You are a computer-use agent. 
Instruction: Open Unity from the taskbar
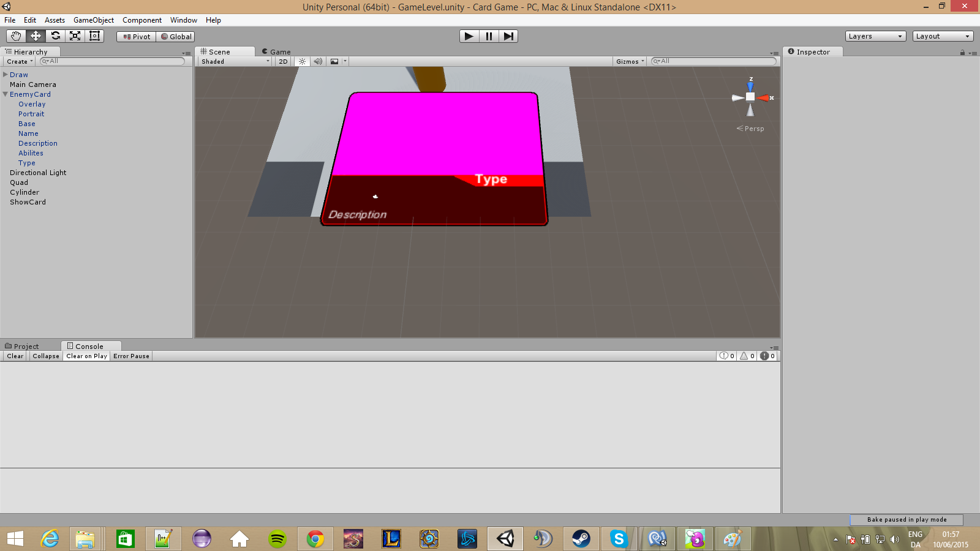[x=505, y=539]
